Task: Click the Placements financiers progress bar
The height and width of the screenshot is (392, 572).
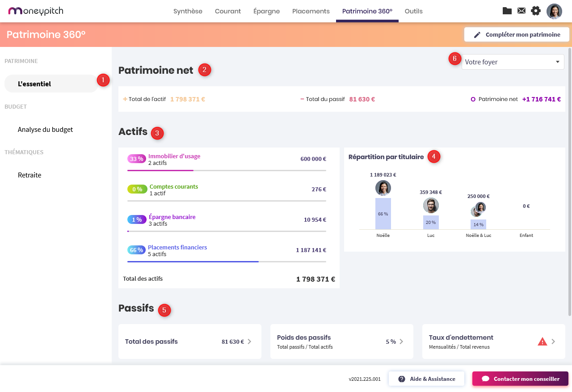Action: (227, 261)
